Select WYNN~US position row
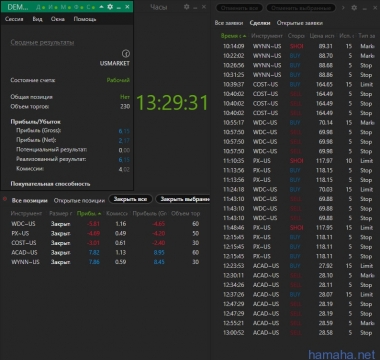380x360 pixels. (105, 262)
